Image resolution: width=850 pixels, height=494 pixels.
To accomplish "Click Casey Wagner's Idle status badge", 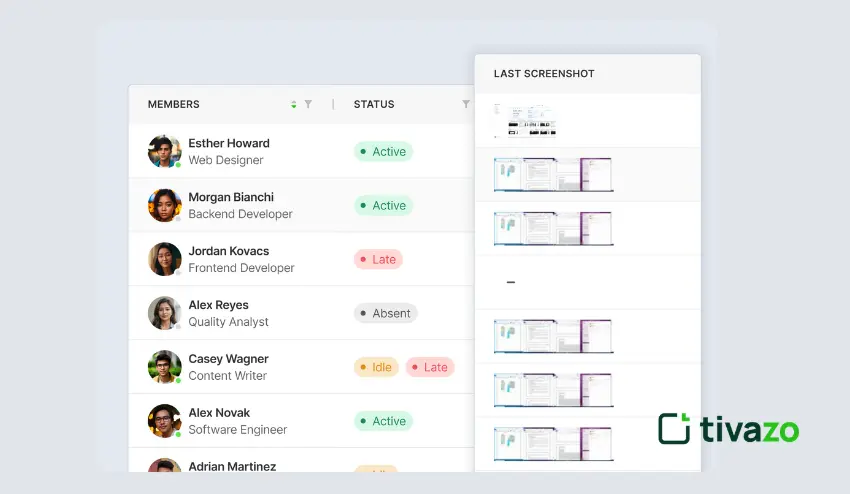I will pos(376,367).
